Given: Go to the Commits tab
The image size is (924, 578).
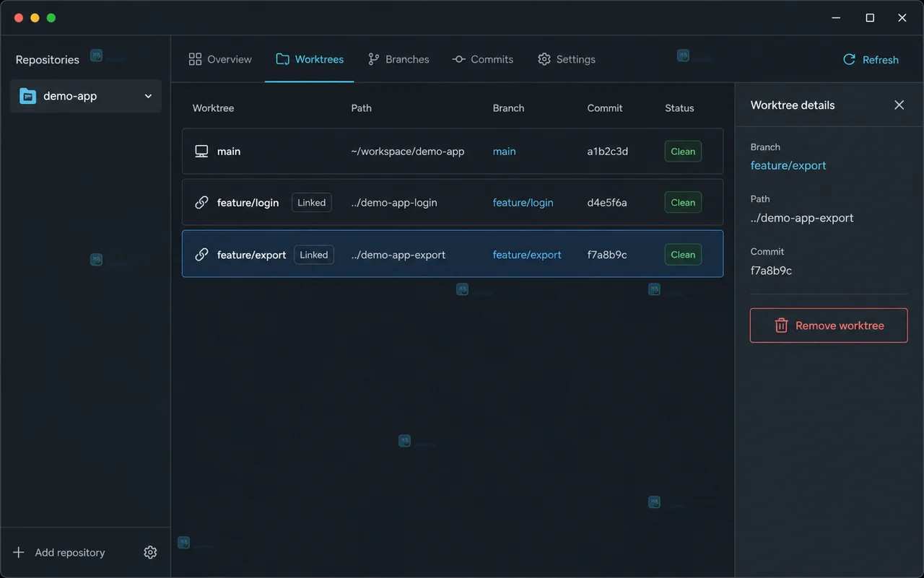Looking at the screenshot, I should (482, 59).
